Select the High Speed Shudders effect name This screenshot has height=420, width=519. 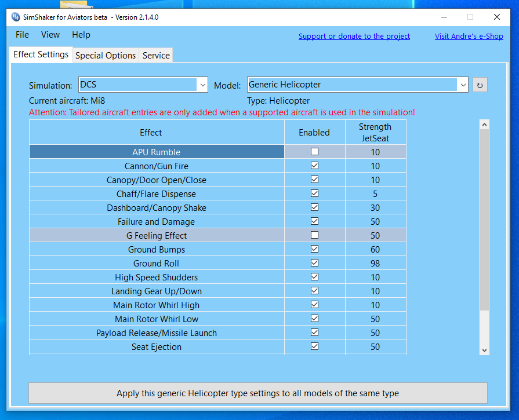(157, 277)
